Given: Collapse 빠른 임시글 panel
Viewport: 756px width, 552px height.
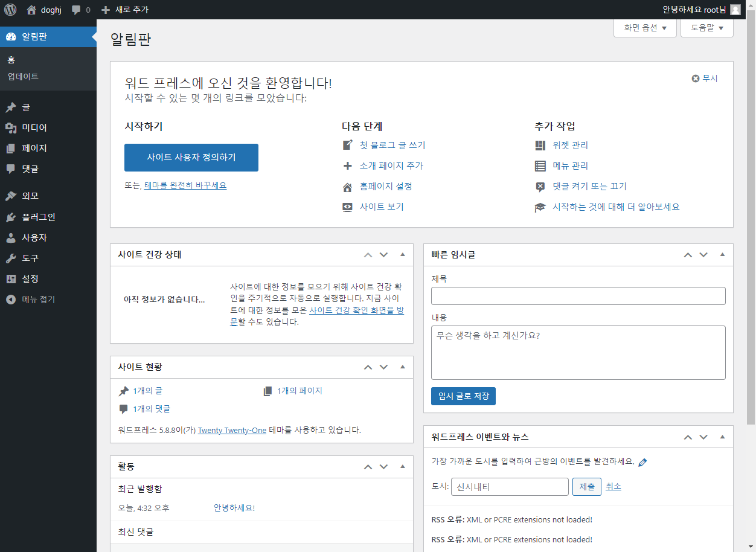Looking at the screenshot, I should click(723, 255).
